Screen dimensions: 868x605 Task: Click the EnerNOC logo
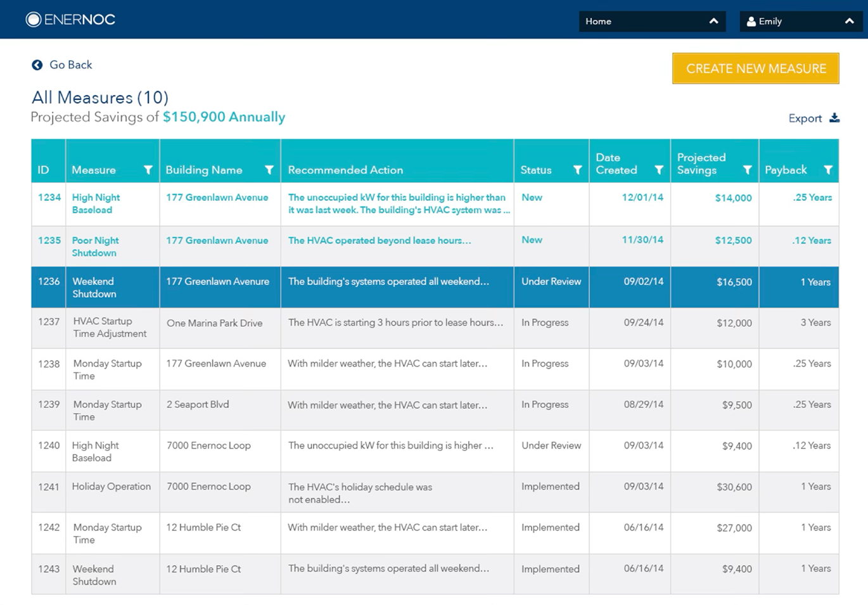(x=70, y=20)
